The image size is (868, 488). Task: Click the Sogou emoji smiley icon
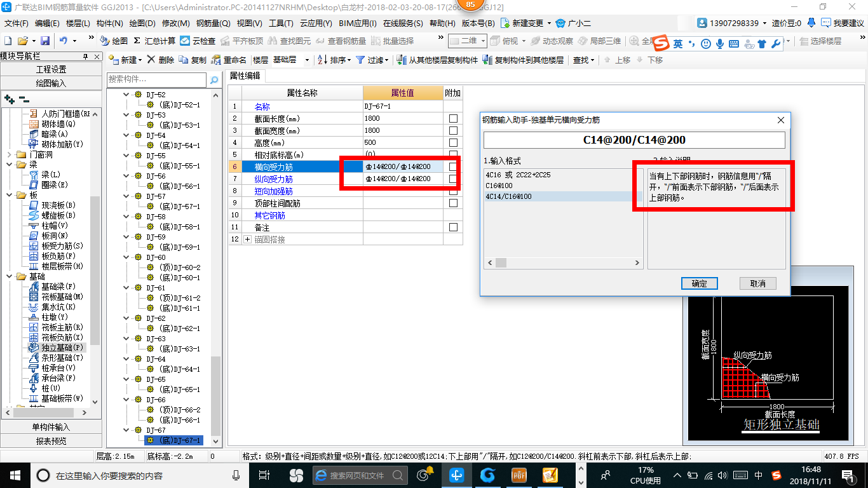[706, 44]
